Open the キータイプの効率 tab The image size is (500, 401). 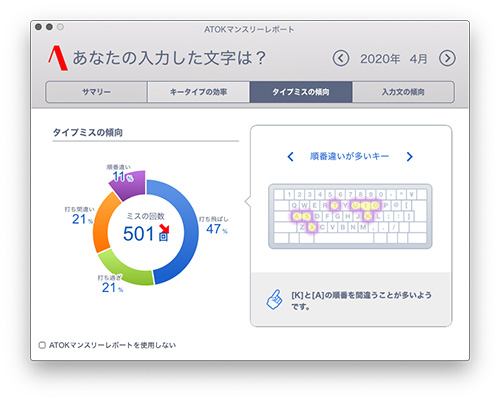(199, 92)
